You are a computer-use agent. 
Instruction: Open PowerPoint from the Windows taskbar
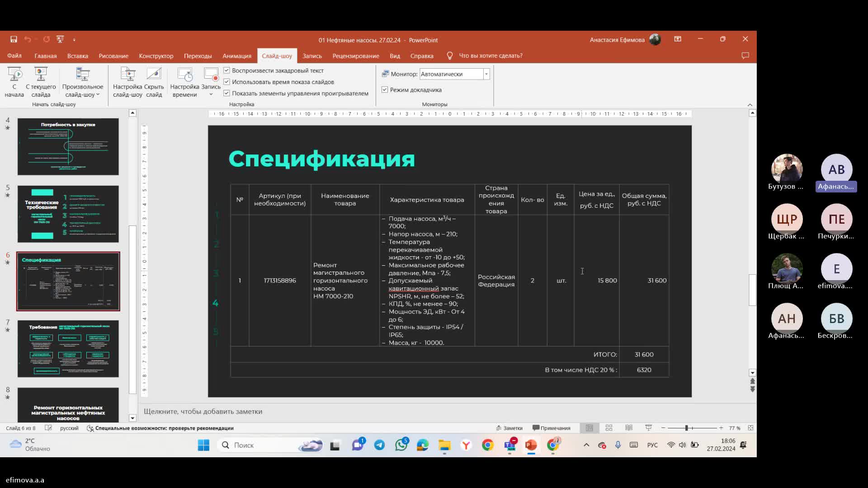(531, 445)
